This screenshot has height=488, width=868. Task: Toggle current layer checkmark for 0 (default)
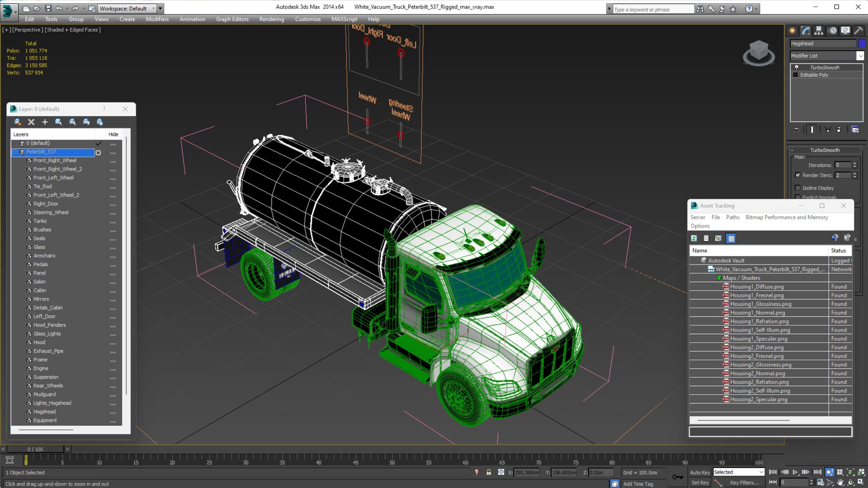(98, 143)
